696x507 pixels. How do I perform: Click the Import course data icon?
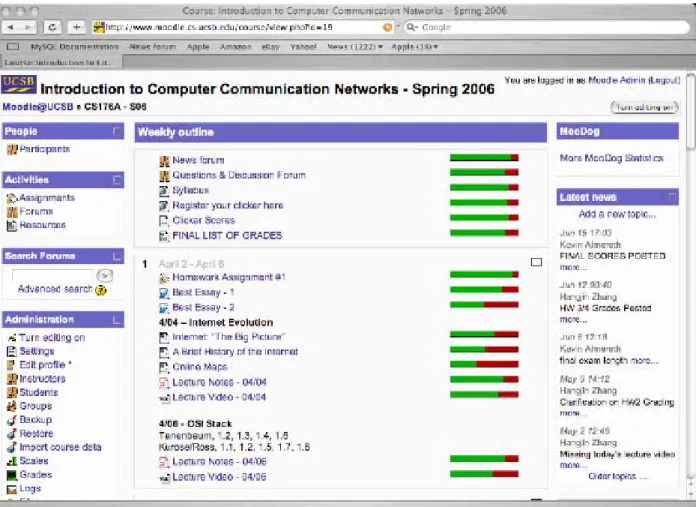(x=12, y=448)
